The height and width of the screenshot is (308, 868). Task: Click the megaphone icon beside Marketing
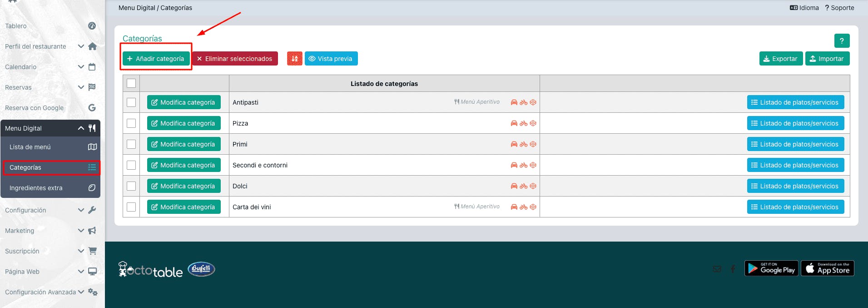tap(92, 231)
